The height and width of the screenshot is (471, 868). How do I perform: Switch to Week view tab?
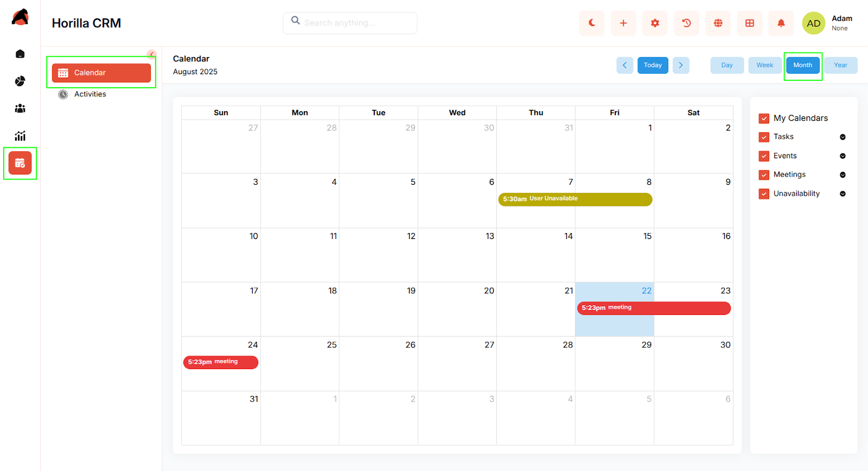coord(764,65)
